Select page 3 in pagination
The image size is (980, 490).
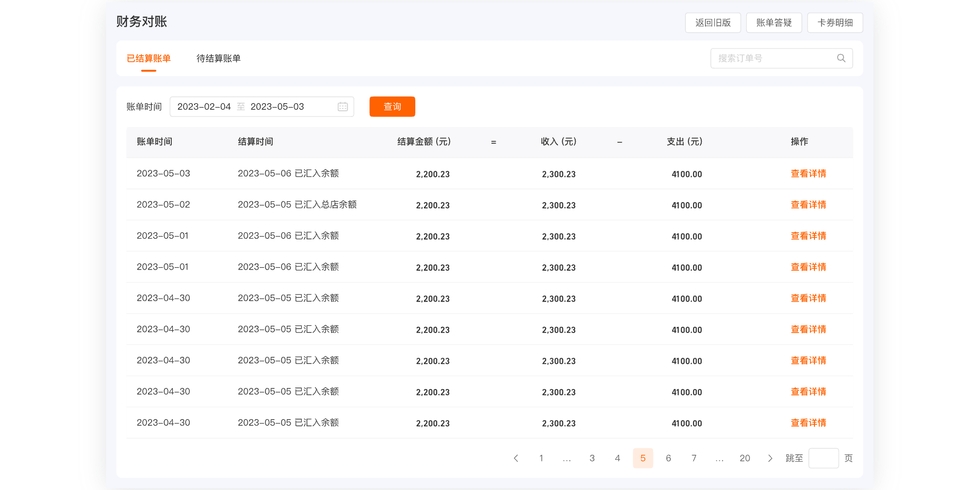(x=592, y=458)
